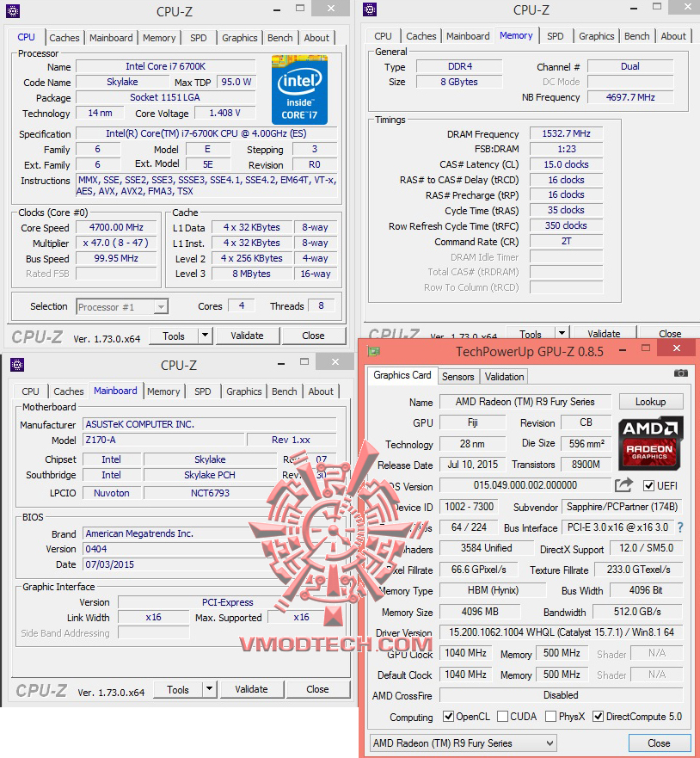Viewport: 700px width, 758px height.
Task: Open the Tools dropdown arrow in the CPU tab window
Action: 206,335
